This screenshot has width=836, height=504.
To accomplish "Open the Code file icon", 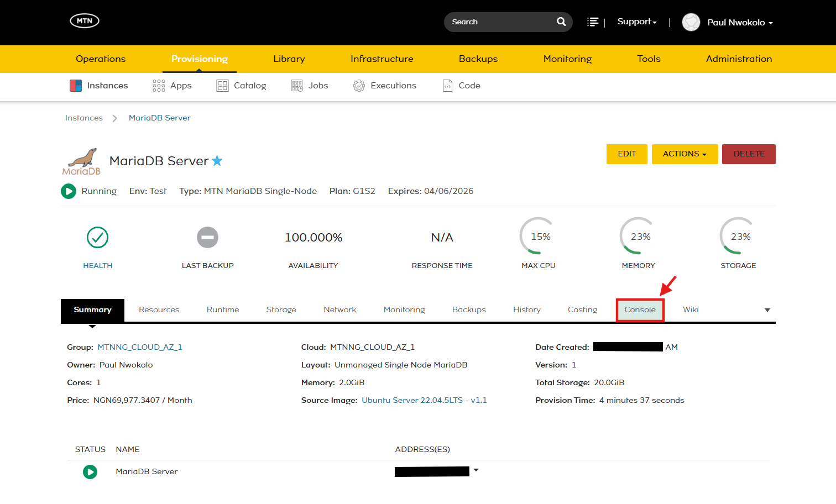I will coord(448,86).
